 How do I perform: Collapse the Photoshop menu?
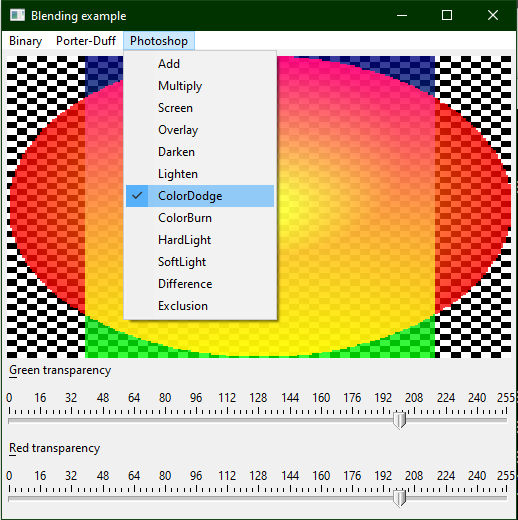coord(159,41)
